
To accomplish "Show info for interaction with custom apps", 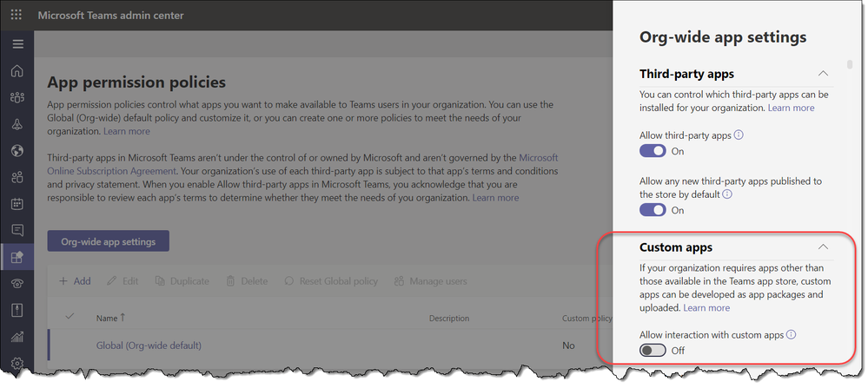I will 791,334.
